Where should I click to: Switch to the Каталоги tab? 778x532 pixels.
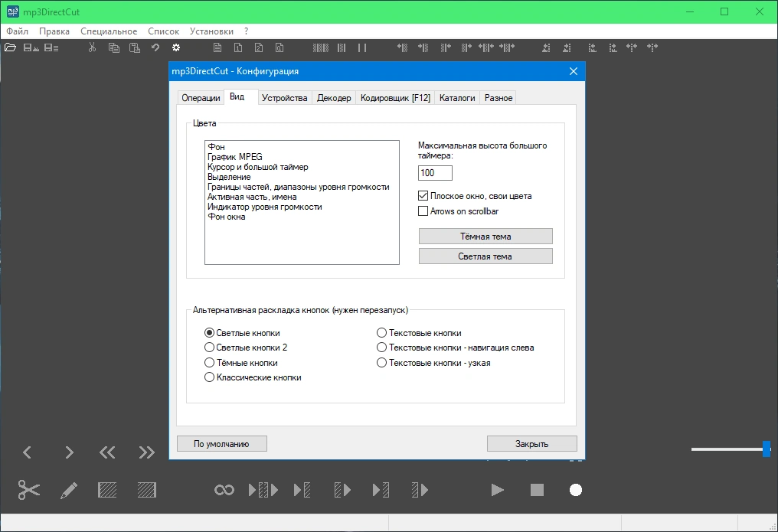pos(457,98)
